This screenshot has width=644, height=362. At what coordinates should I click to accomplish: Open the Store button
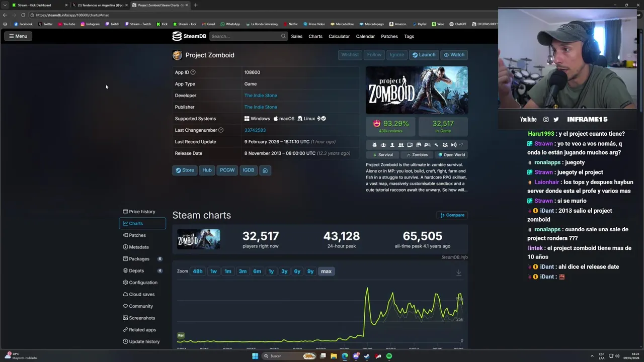click(x=185, y=170)
